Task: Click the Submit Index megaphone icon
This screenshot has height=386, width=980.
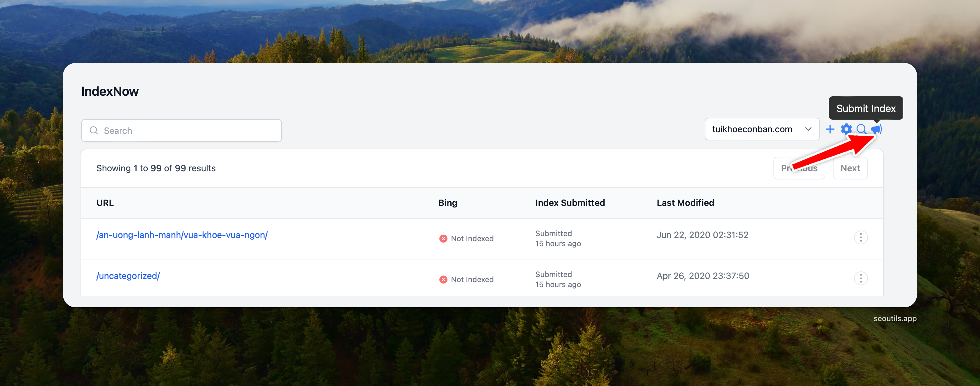Action: click(876, 129)
